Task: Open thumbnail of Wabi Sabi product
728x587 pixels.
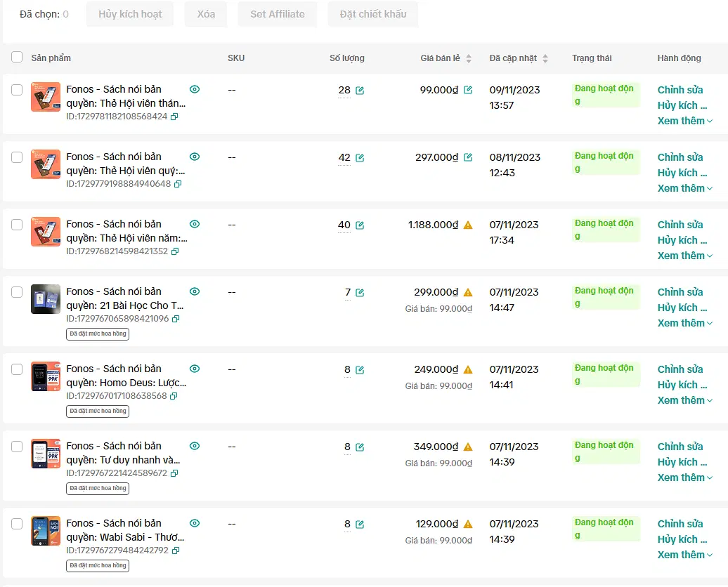Action: point(46,531)
